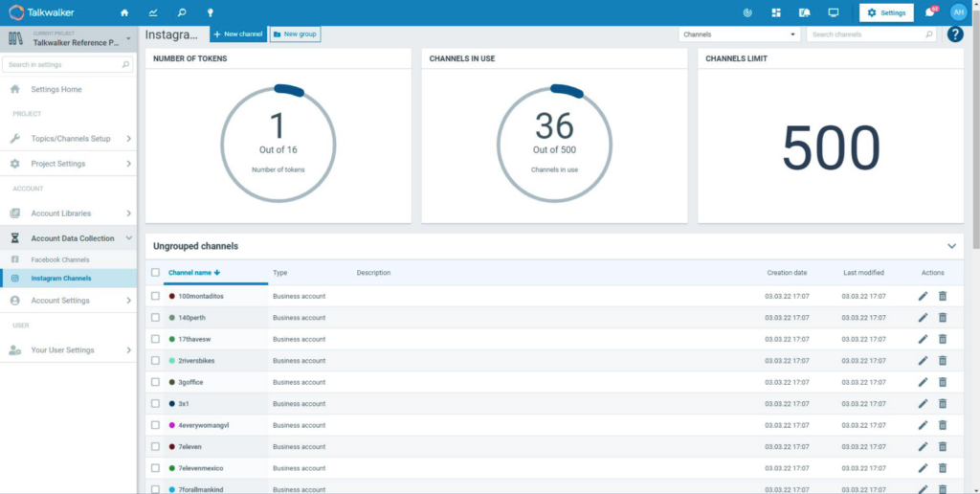Open notifications chat bubble with badge
980x494 pixels.
(x=930, y=11)
